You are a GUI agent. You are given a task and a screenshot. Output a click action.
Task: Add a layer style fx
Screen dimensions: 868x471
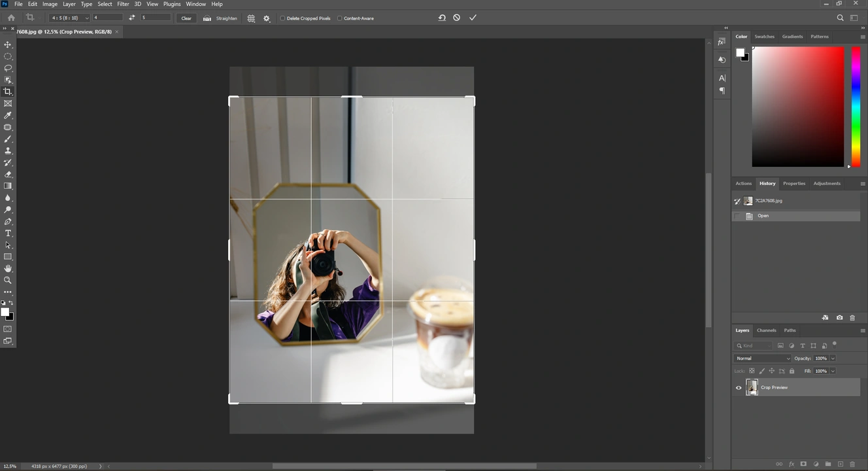click(791, 464)
